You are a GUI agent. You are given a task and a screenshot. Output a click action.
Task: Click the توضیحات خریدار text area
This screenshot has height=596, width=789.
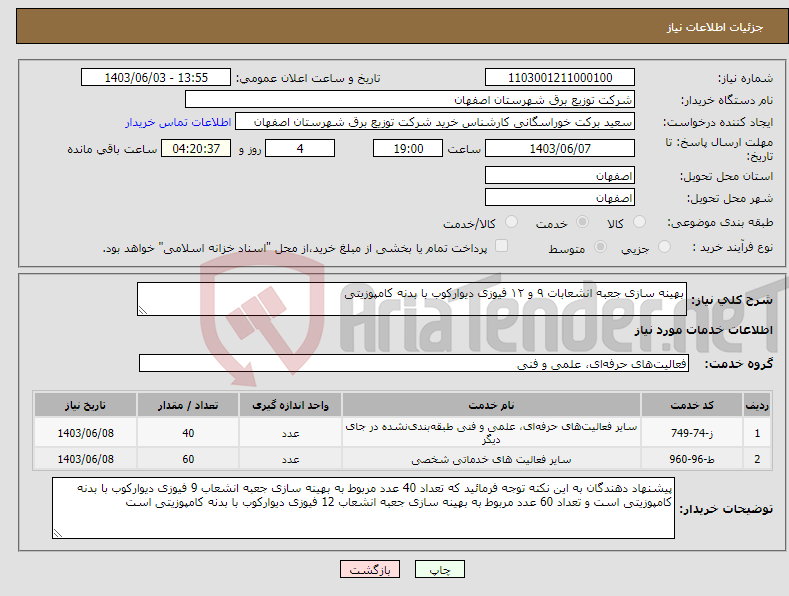tap(363, 508)
